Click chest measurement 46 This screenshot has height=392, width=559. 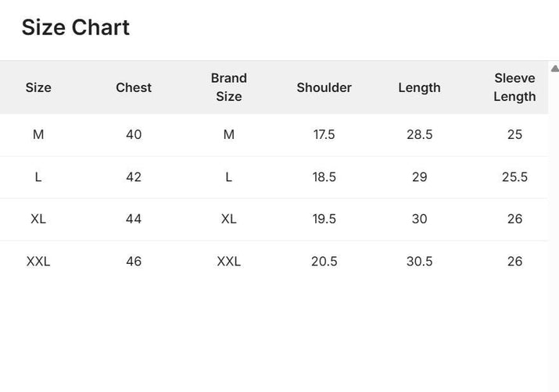click(x=134, y=262)
